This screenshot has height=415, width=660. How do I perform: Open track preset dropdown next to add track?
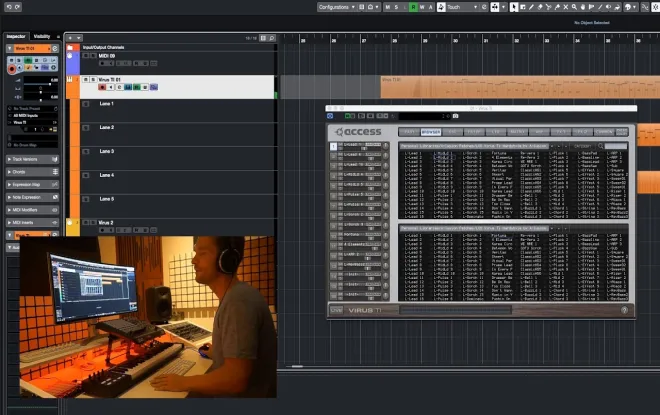(x=79, y=38)
